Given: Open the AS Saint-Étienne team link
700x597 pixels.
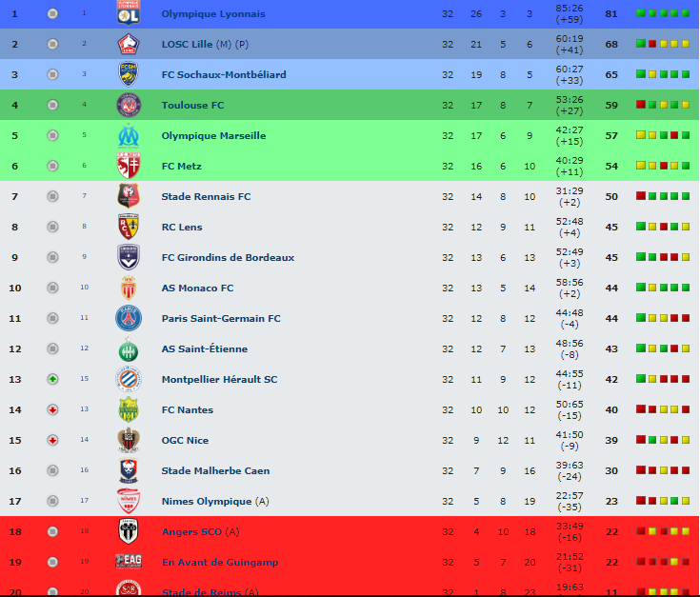Looking at the screenshot, I should [205, 348].
